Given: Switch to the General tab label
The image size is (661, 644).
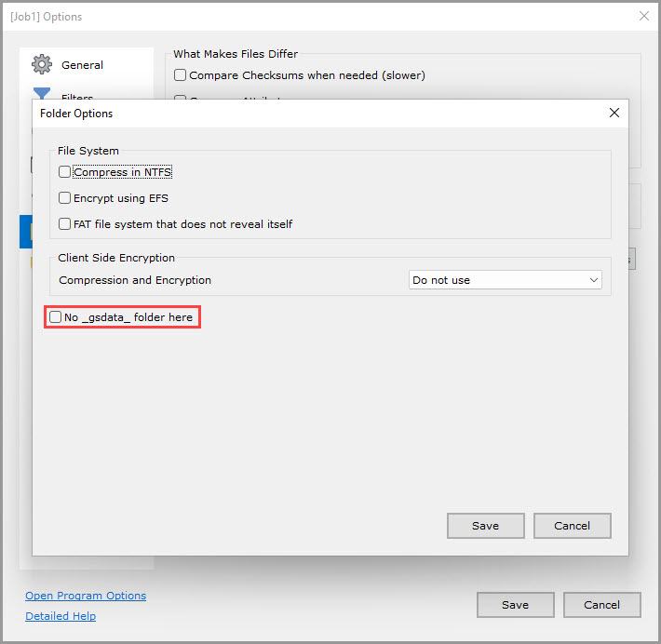Looking at the screenshot, I should pos(83,65).
